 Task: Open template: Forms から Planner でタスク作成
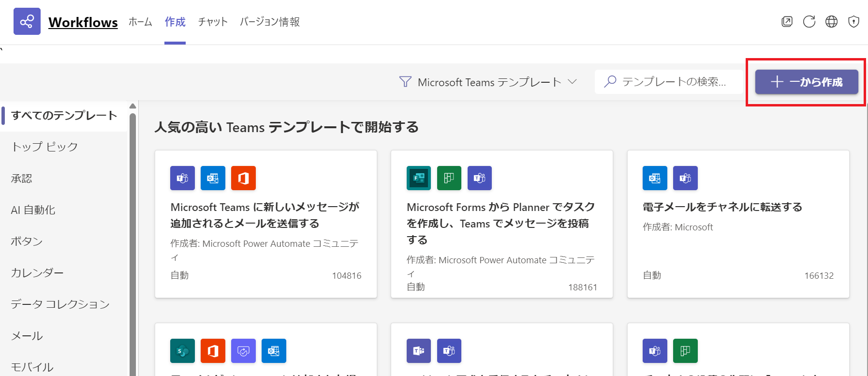[501, 223]
